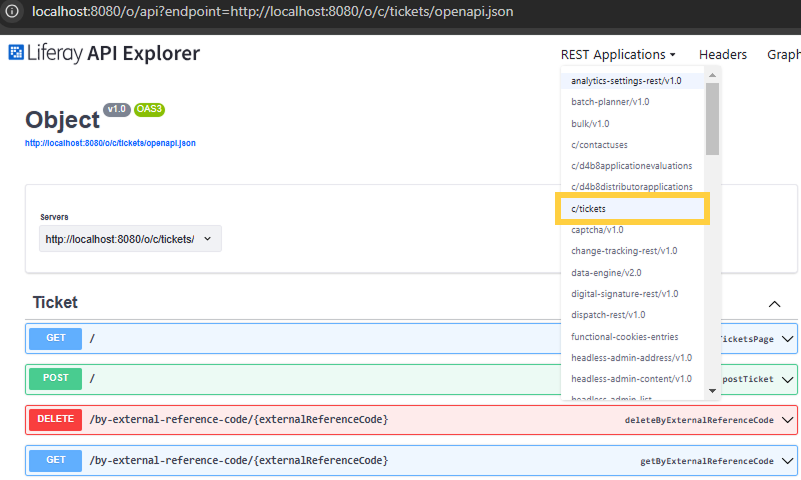Click the site info icon in address bar
Screen dimensions: 801x480
pos(12,11)
